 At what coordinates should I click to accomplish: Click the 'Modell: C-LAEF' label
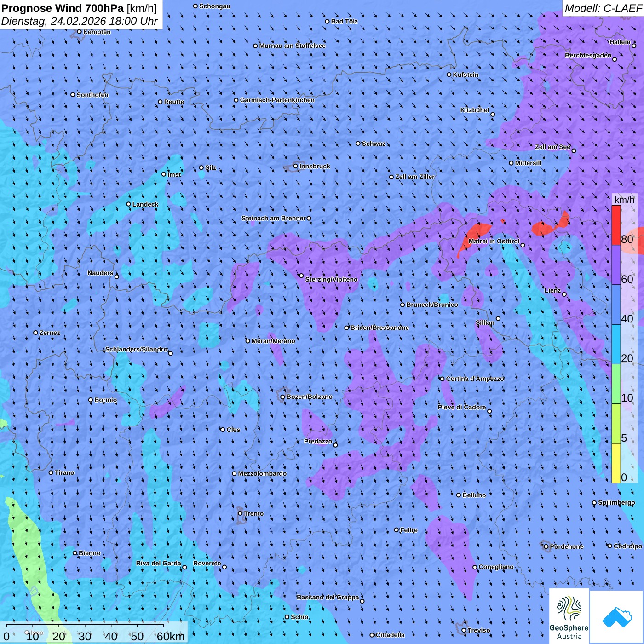603,8
